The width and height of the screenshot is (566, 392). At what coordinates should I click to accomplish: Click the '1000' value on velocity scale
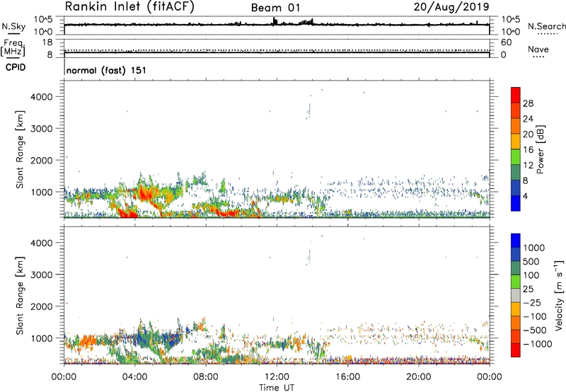(534, 248)
